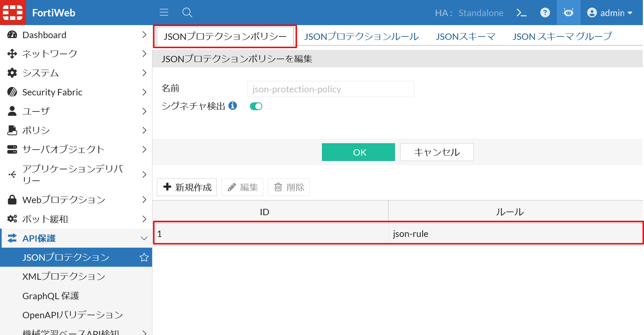The image size is (644, 335).
Task: Collapse the API保護 section
Action: [x=144, y=238]
